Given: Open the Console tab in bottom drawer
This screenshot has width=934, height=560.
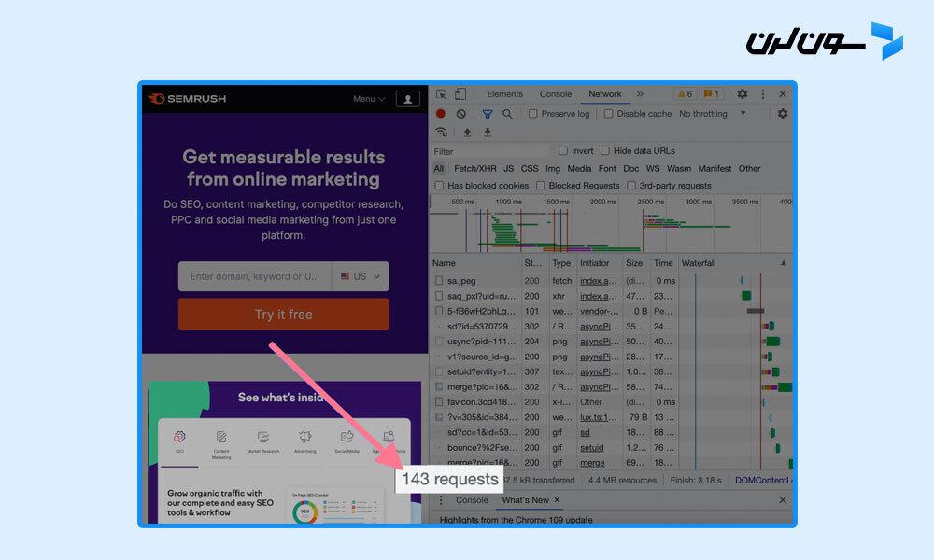Looking at the screenshot, I should click(472, 500).
